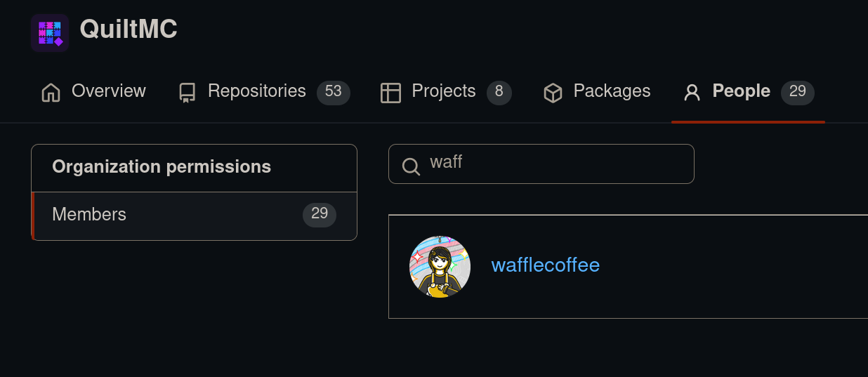Image resolution: width=868 pixels, height=377 pixels.
Task: Click the home icon beside Overview
Action: point(51,93)
